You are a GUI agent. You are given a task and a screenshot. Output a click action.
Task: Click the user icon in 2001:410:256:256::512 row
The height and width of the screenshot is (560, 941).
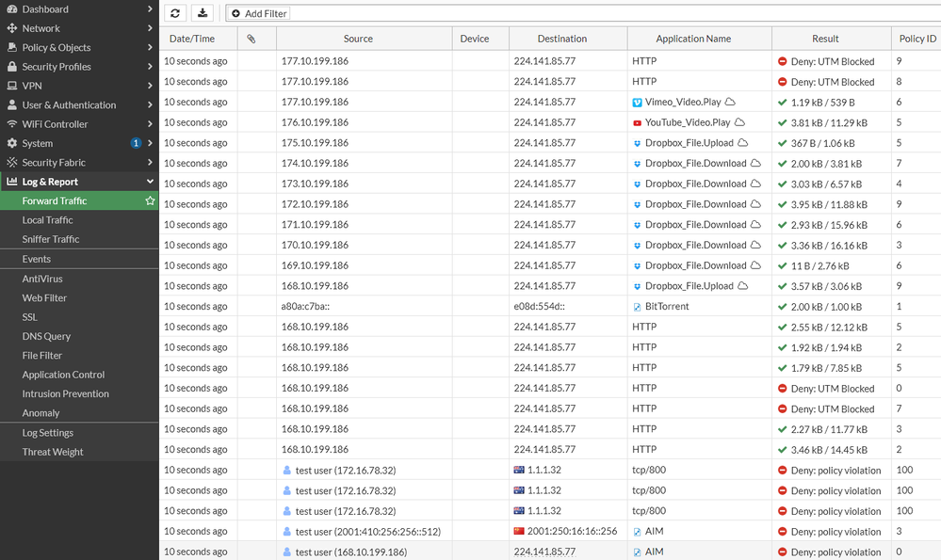click(x=287, y=531)
